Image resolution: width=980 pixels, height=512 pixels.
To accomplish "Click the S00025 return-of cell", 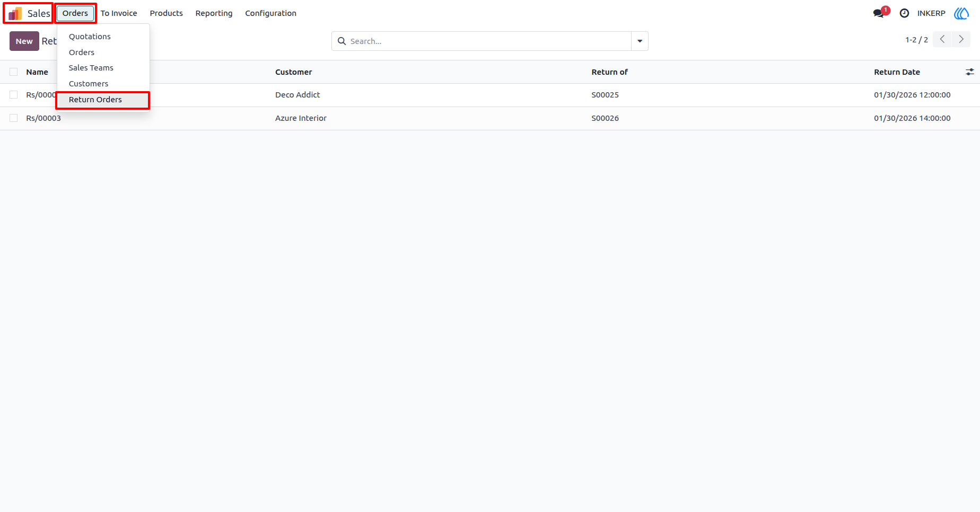I will (605, 95).
